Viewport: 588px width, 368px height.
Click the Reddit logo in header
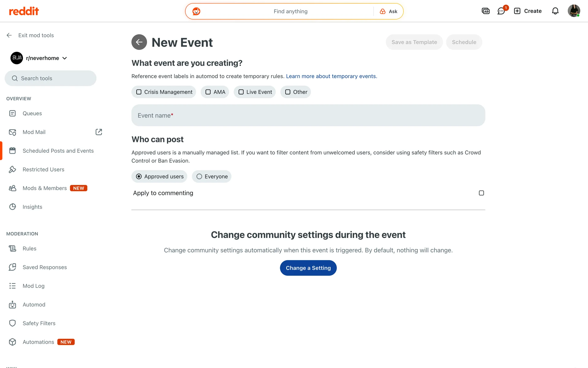tap(24, 11)
